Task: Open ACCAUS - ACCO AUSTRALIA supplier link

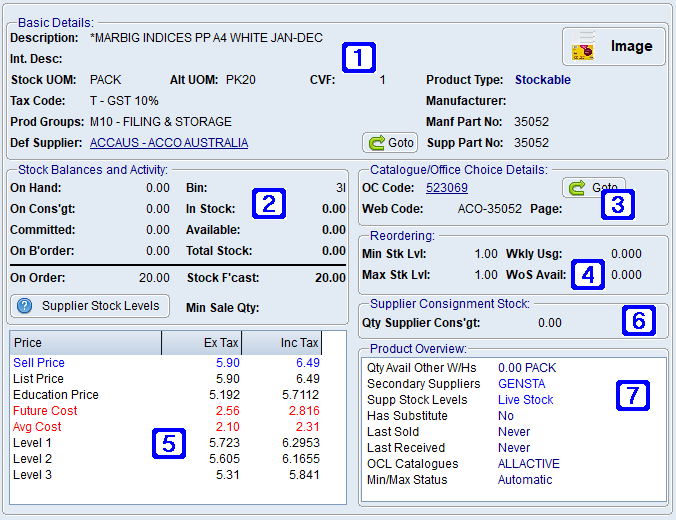Action: 169,143
